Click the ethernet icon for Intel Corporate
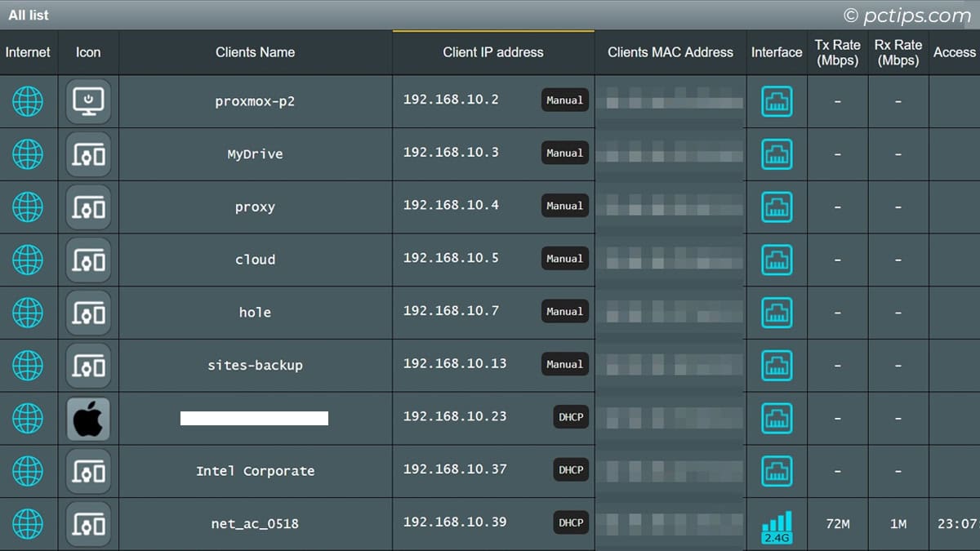Image resolution: width=980 pixels, height=551 pixels. (x=777, y=471)
